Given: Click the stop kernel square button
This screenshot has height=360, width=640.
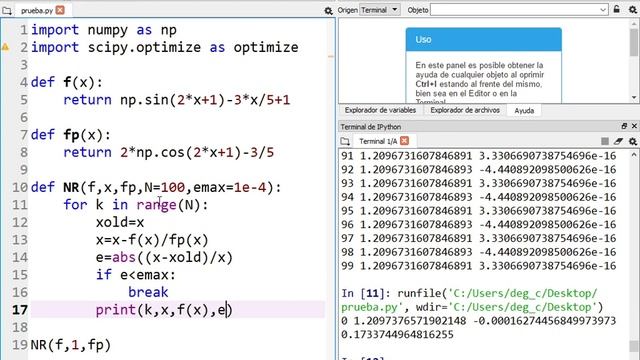Looking at the screenshot, I should click(x=605, y=141).
